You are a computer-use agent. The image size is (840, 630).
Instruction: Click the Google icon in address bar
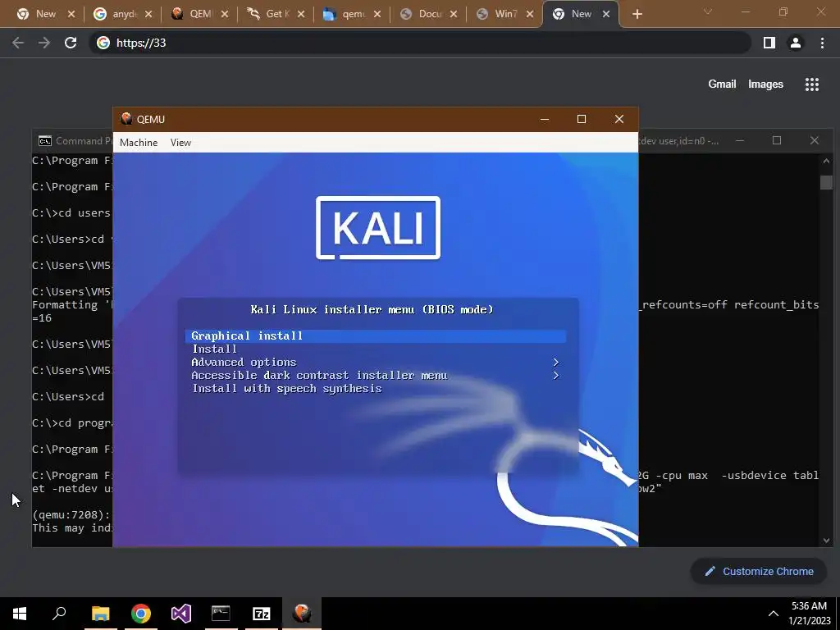point(103,43)
